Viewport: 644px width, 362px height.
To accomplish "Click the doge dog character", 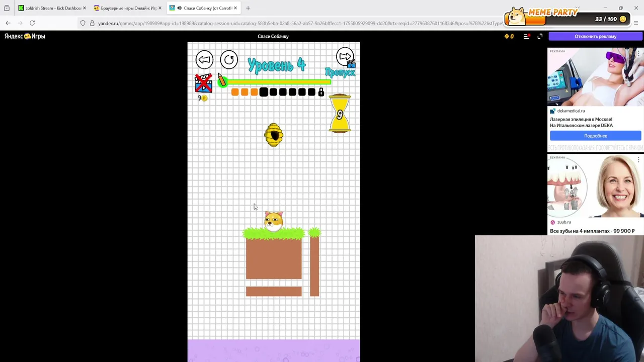I will tap(273, 221).
